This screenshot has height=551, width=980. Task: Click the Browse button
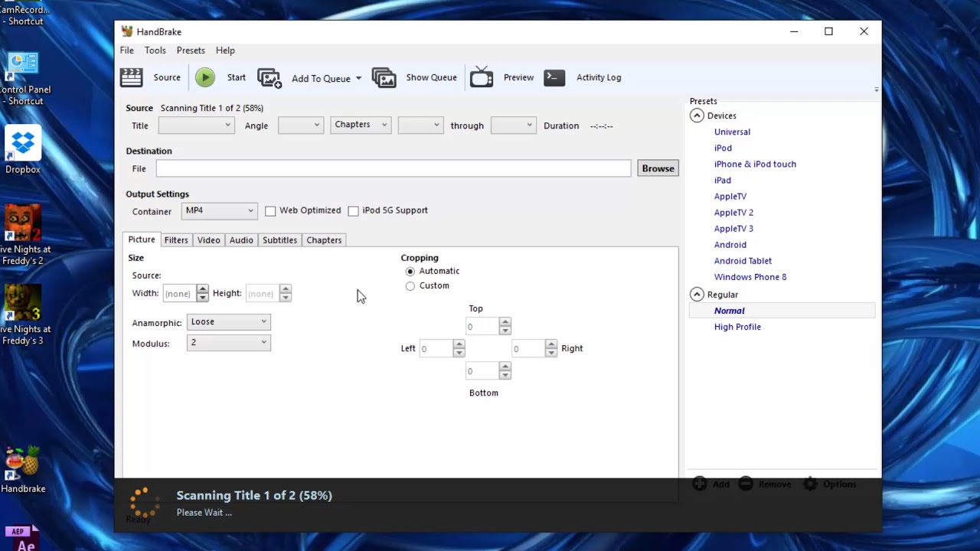point(658,168)
